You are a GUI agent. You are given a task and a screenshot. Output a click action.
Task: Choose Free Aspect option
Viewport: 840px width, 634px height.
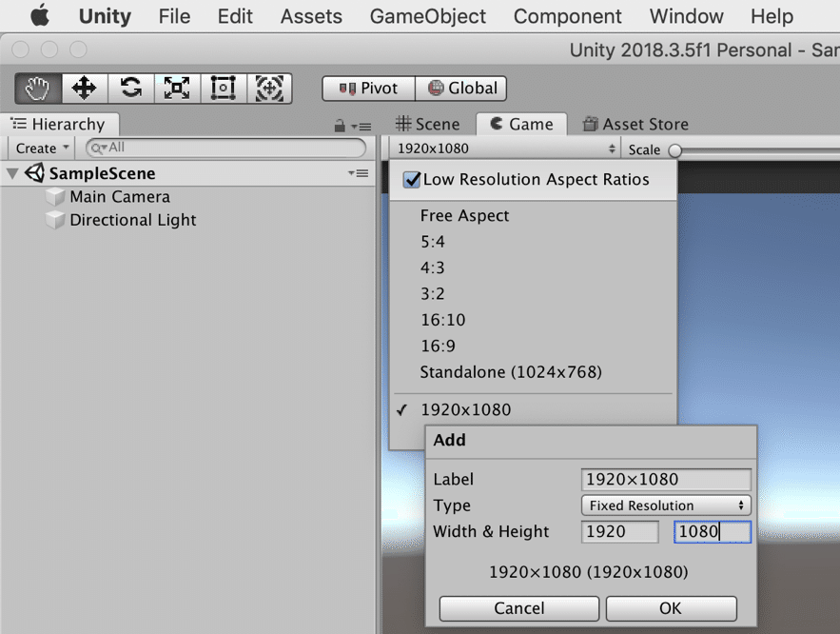(464, 215)
